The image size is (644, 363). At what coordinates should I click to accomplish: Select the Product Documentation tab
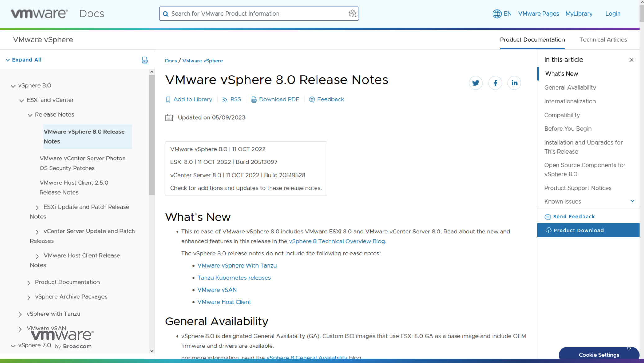tap(532, 40)
